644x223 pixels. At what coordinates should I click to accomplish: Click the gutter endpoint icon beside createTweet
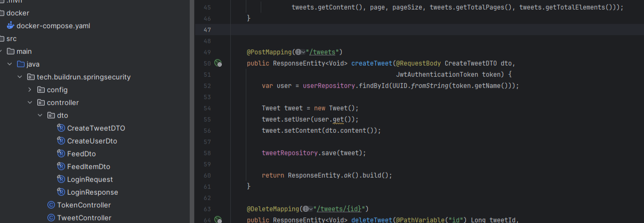(x=218, y=63)
